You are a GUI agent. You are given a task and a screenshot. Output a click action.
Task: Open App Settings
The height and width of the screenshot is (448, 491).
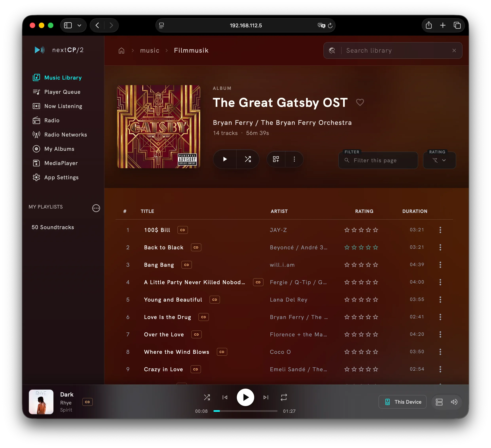[56, 177]
